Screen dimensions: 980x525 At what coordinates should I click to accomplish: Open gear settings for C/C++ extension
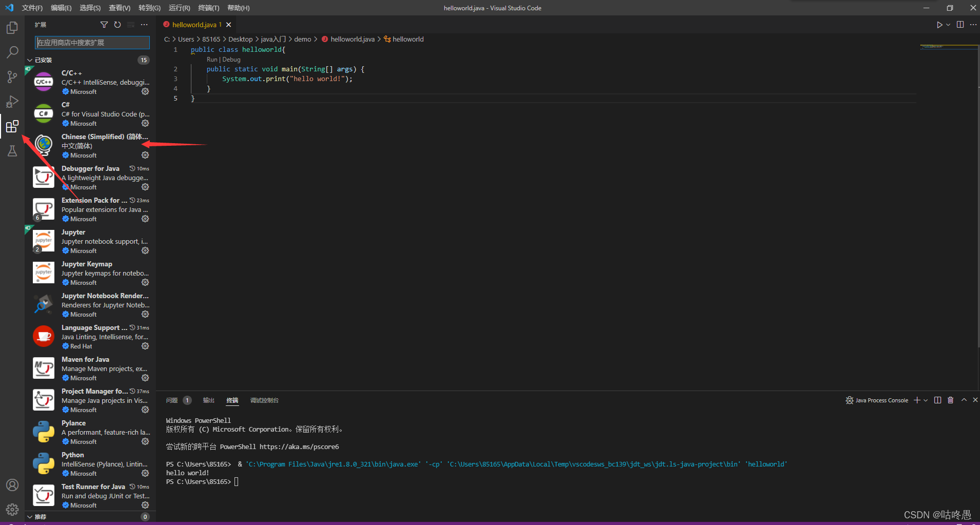click(145, 91)
